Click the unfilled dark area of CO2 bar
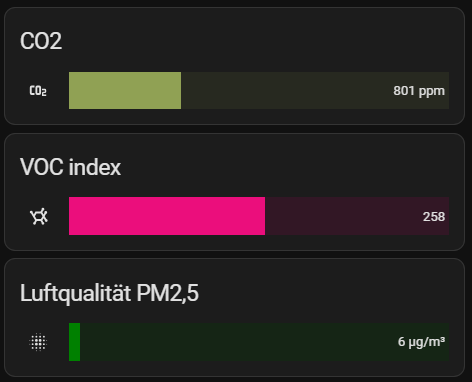 [287, 90]
